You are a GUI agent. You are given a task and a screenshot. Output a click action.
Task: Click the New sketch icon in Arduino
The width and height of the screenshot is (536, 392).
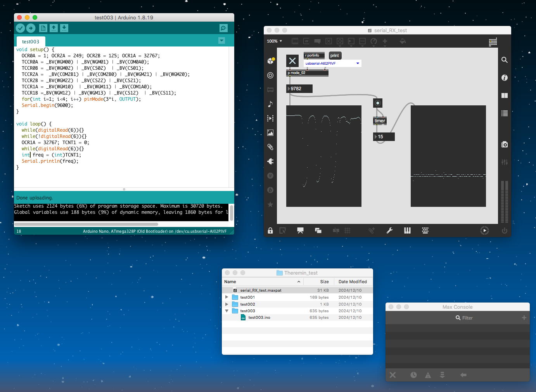[x=43, y=28]
